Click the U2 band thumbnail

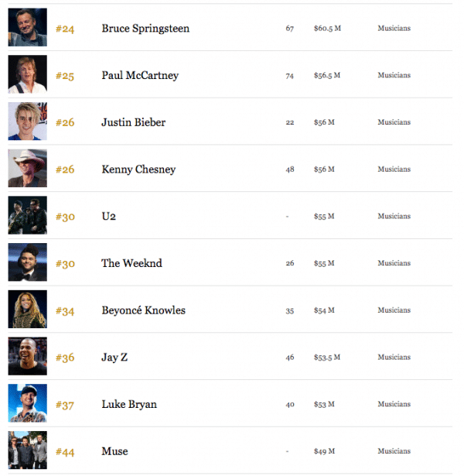coord(28,215)
